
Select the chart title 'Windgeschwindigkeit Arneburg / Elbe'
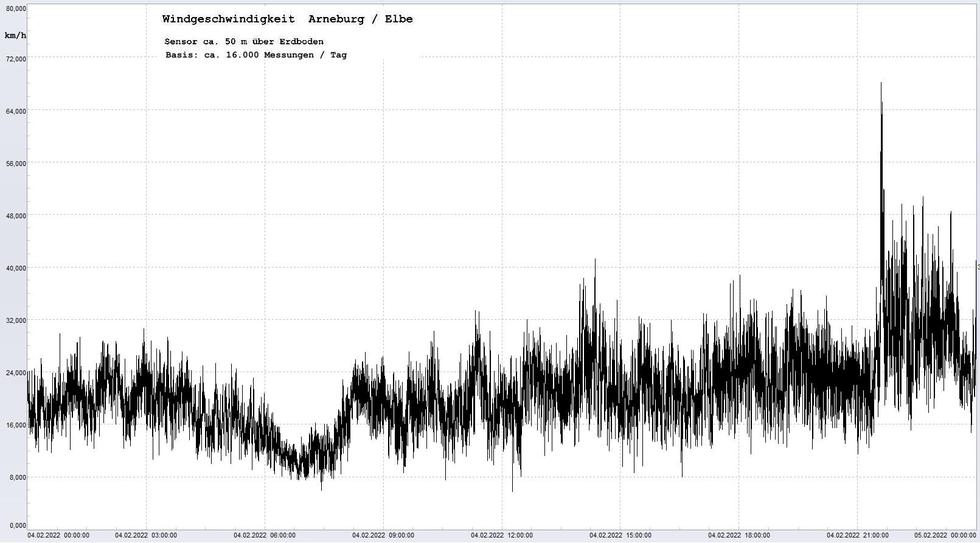coord(287,19)
